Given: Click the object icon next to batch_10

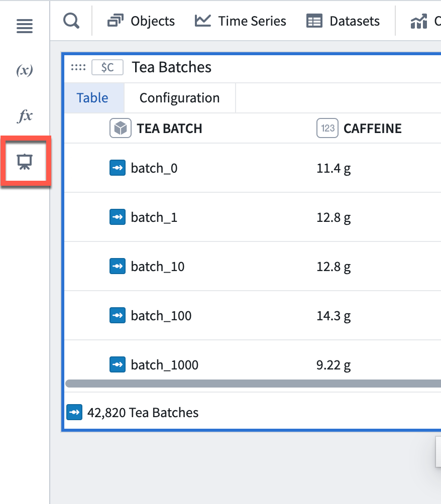Looking at the screenshot, I should pyautogui.click(x=118, y=266).
